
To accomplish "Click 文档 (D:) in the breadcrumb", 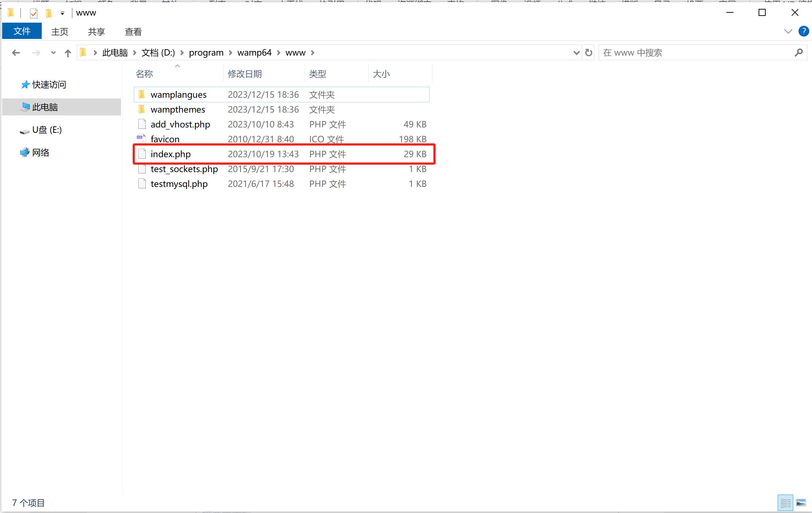I will coord(158,53).
